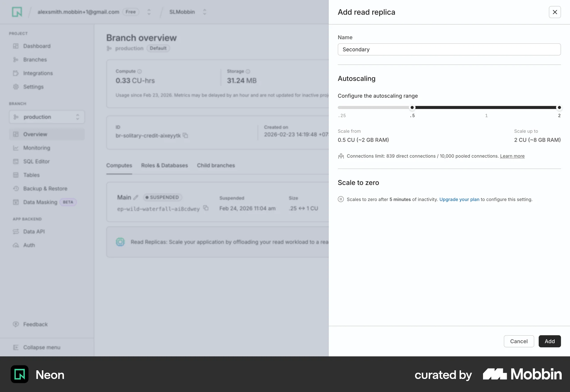The image size is (570, 392).
Task: Expand the production branch selector
Action: pos(47,117)
